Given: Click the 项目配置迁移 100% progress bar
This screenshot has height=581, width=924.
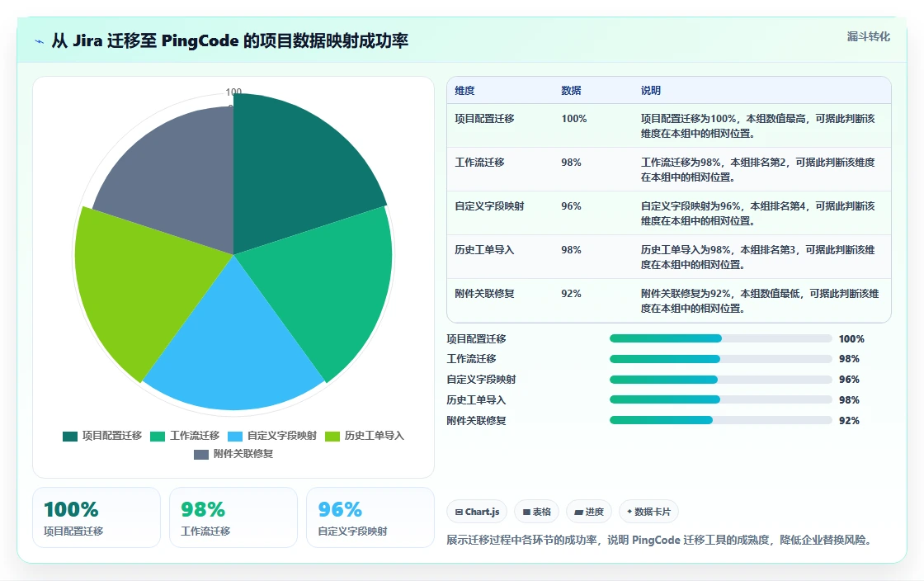Looking at the screenshot, I should [721, 338].
